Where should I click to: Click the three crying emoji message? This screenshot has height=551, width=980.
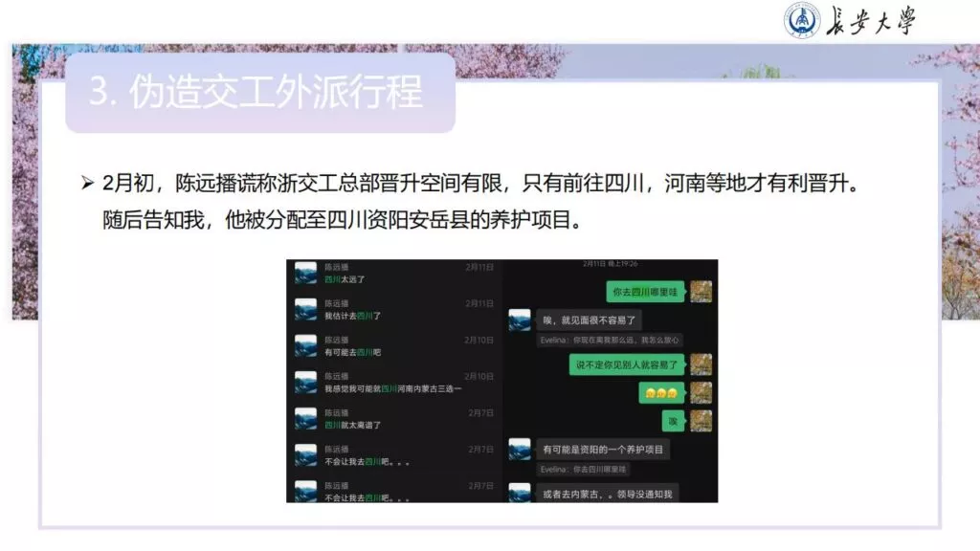click(x=660, y=393)
